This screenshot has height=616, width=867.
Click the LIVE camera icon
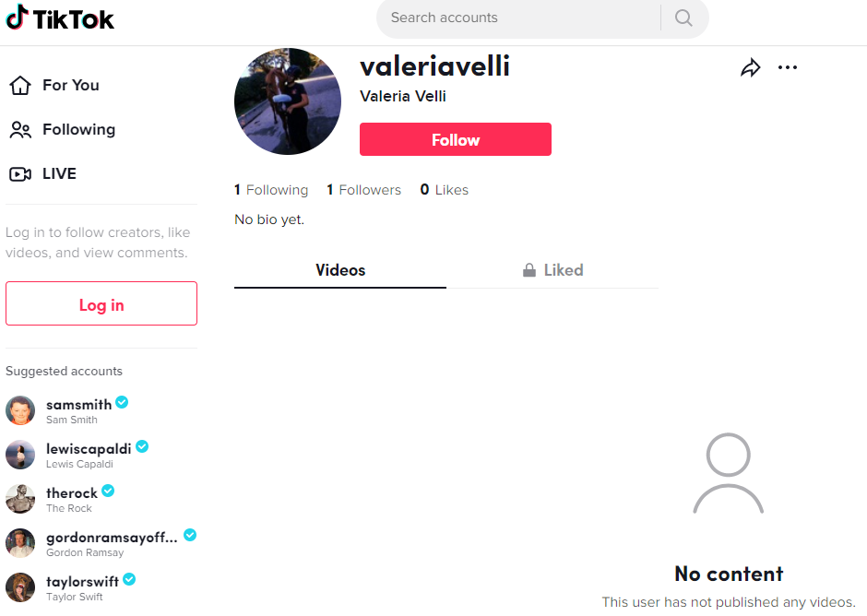20,174
